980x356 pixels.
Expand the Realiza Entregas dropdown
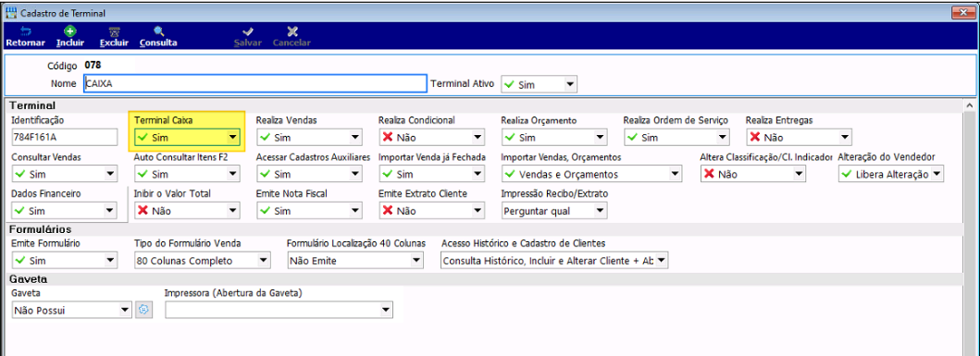pos(799,137)
